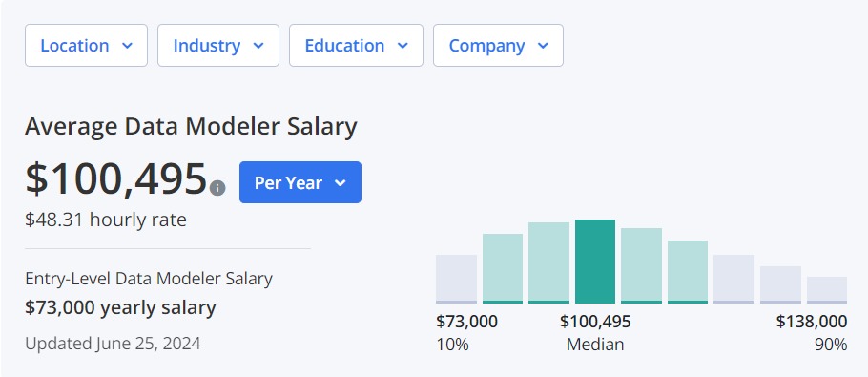868x377 pixels.
Task: Click the $73,000 10% label under chart
Action: click(466, 333)
